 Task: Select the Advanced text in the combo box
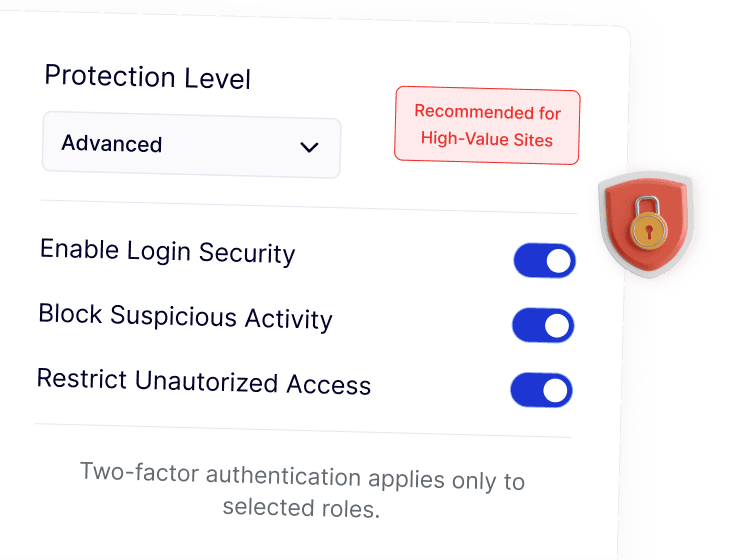pyautogui.click(x=112, y=144)
